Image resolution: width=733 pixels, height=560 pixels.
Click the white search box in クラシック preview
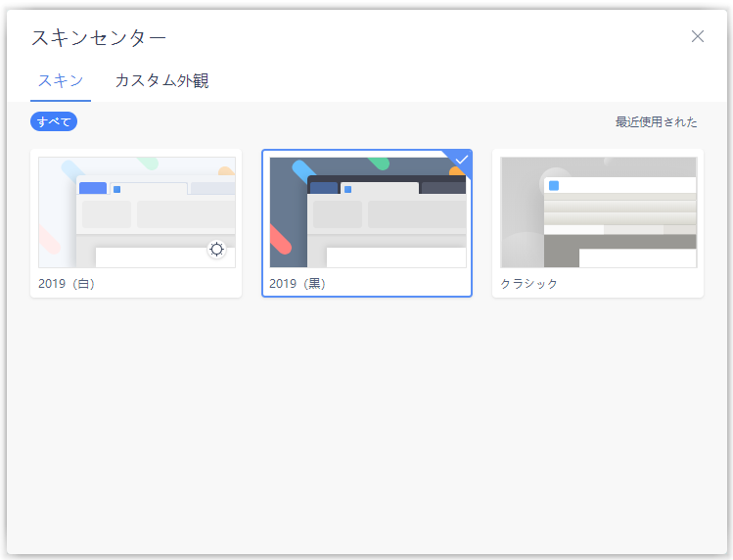(636, 257)
